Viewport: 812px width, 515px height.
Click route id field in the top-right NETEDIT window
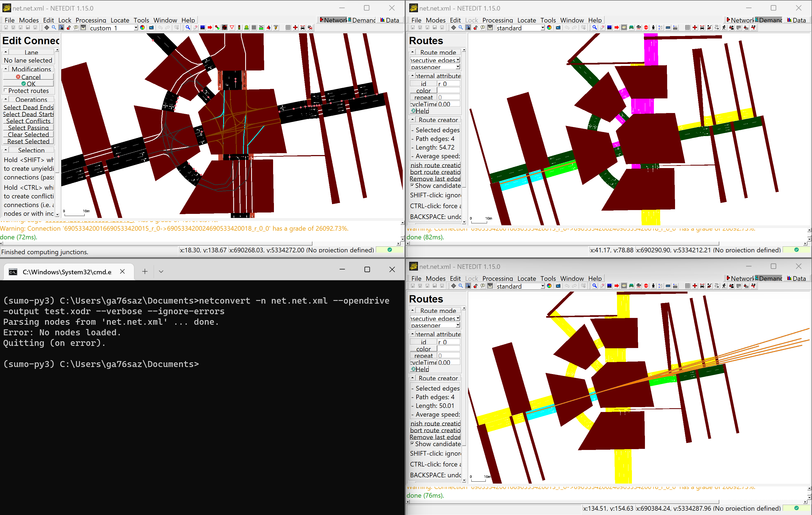(449, 83)
